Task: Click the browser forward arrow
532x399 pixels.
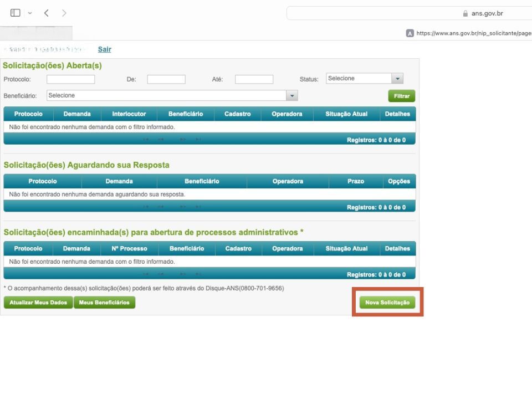Action: 64,13
